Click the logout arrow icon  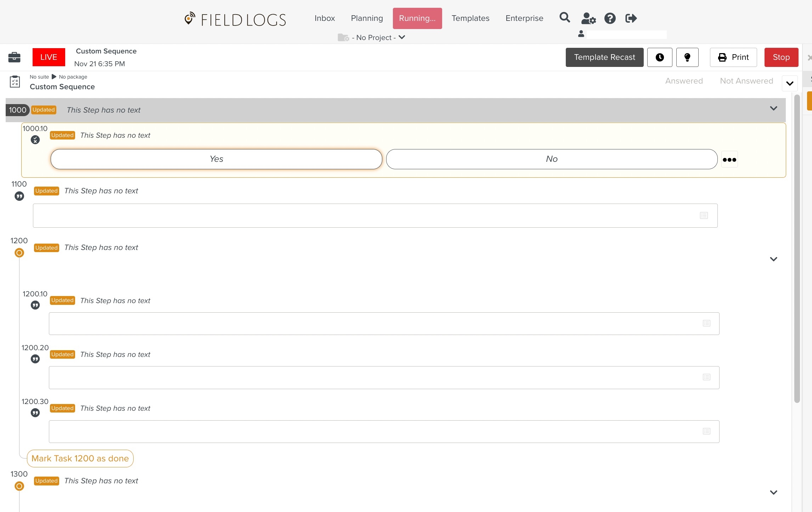coord(631,18)
